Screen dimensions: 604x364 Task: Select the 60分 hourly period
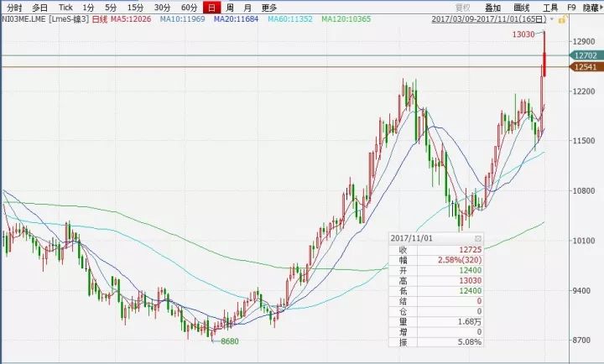pos(189,7)
